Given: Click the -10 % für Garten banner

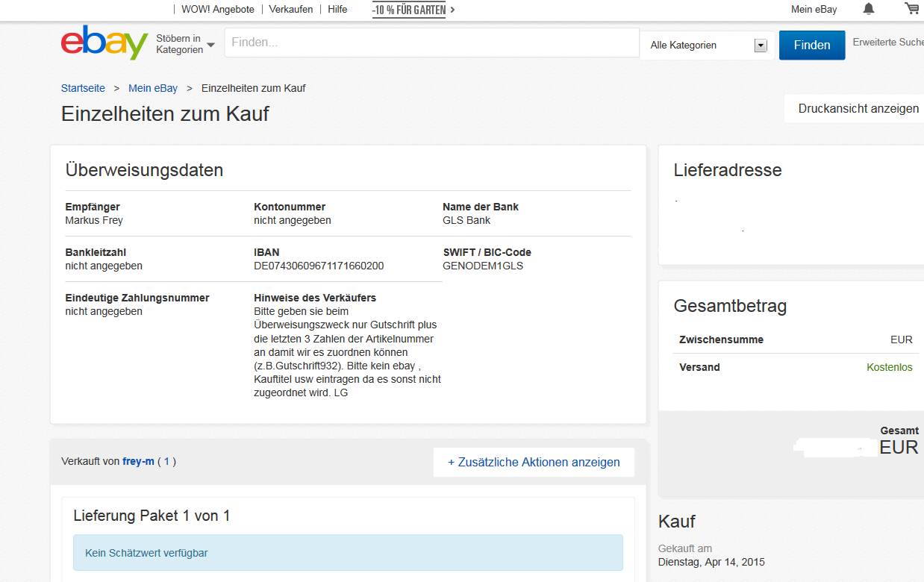Looking at the screenshot, I should [x=413, y=10].
